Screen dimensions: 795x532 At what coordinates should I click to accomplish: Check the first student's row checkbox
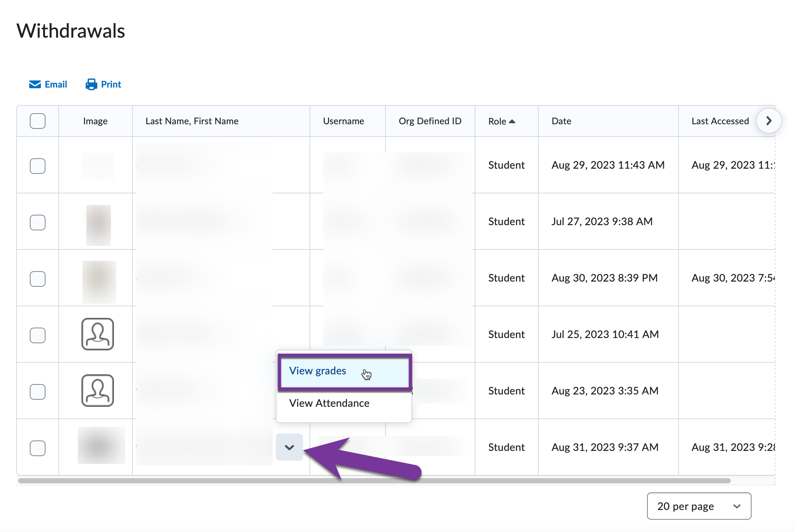click(37, 166)
